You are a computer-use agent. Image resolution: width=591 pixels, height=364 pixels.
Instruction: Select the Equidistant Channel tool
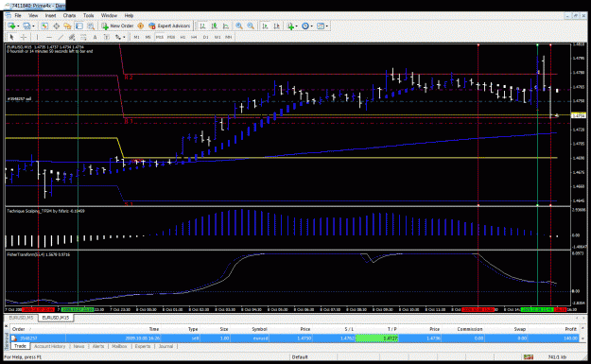tap(72, 37)
